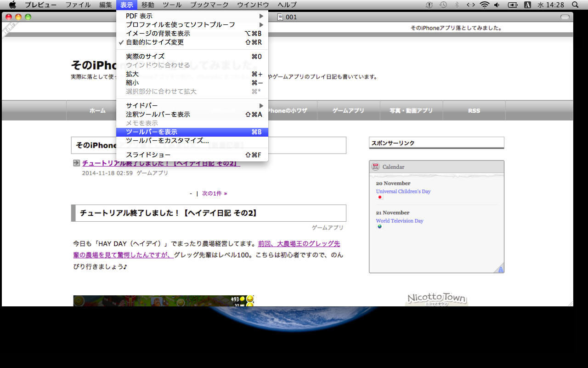The image size is (588, 368).
Task: Open the ツール menu
Action: 172,5
